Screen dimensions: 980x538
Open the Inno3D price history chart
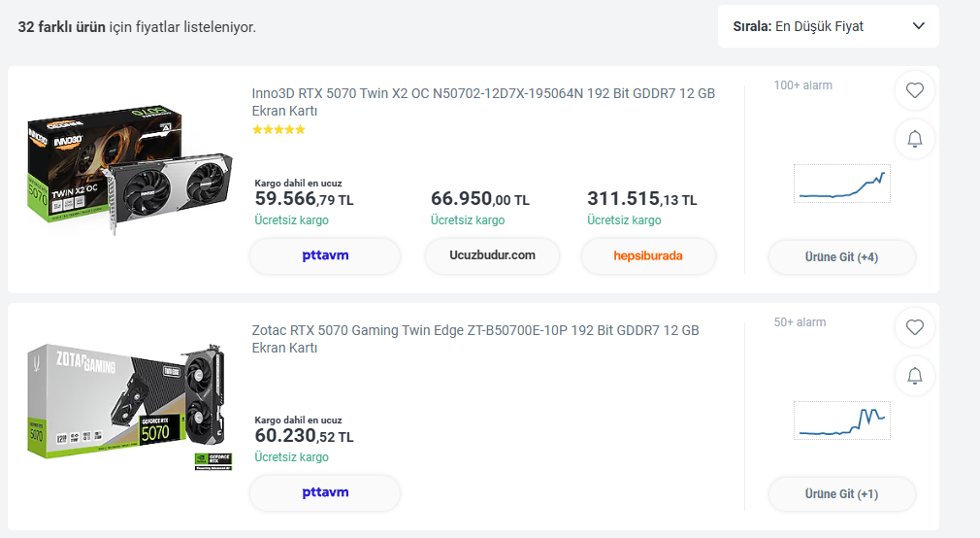(x=842, y=184)
